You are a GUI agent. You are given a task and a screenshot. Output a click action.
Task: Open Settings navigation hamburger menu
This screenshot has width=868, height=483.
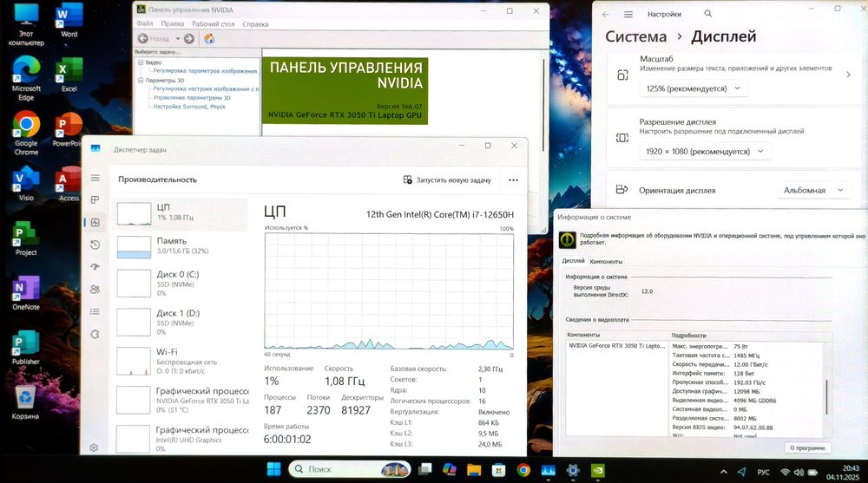coord(628,15)
